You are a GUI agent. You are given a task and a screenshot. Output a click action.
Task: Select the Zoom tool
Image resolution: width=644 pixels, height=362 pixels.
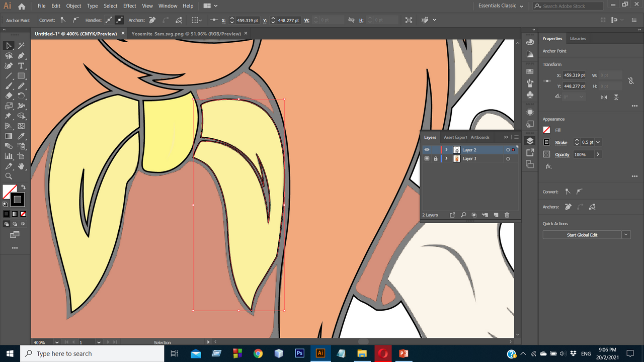click(x=9, y=176)
